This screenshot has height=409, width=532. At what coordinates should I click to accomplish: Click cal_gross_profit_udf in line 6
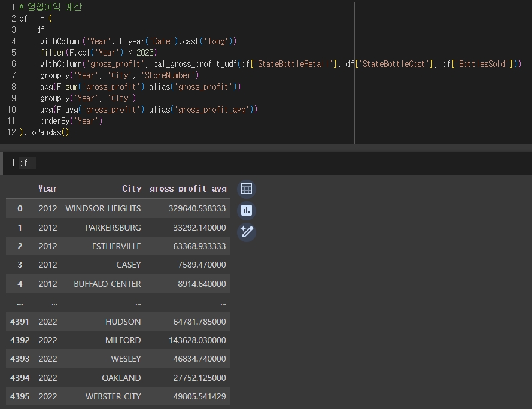195,64
